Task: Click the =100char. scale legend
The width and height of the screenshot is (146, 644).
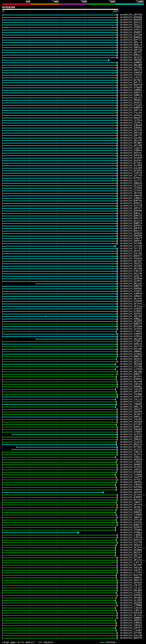Action: (109, 642)
